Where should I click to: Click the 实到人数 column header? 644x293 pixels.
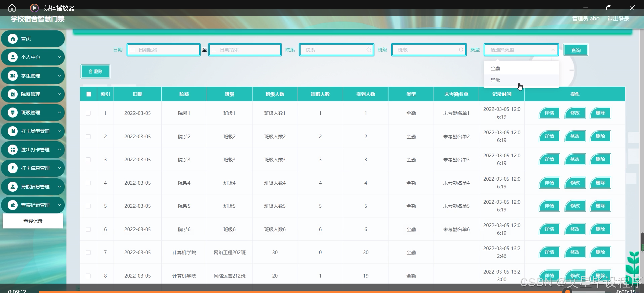[366, 94]
